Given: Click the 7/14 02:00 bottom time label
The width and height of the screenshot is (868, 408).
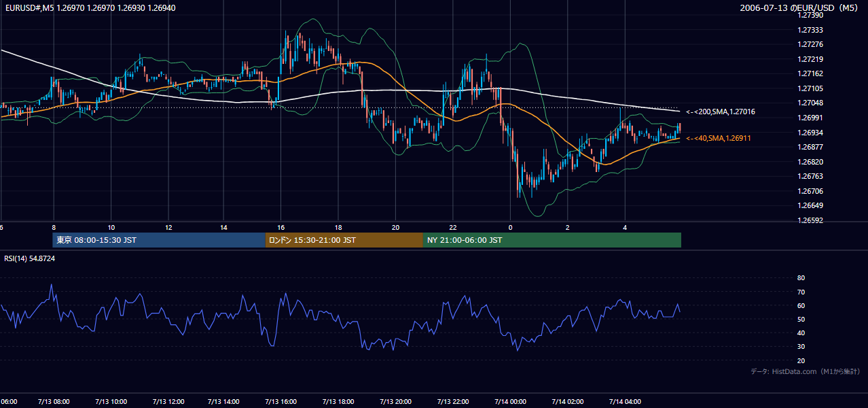Looking at the screenshot, I should click(x=567, y=402).
